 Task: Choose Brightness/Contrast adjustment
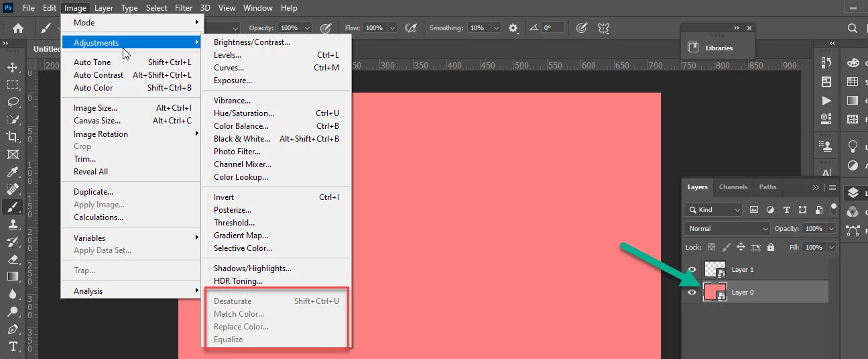pos(276,42)
